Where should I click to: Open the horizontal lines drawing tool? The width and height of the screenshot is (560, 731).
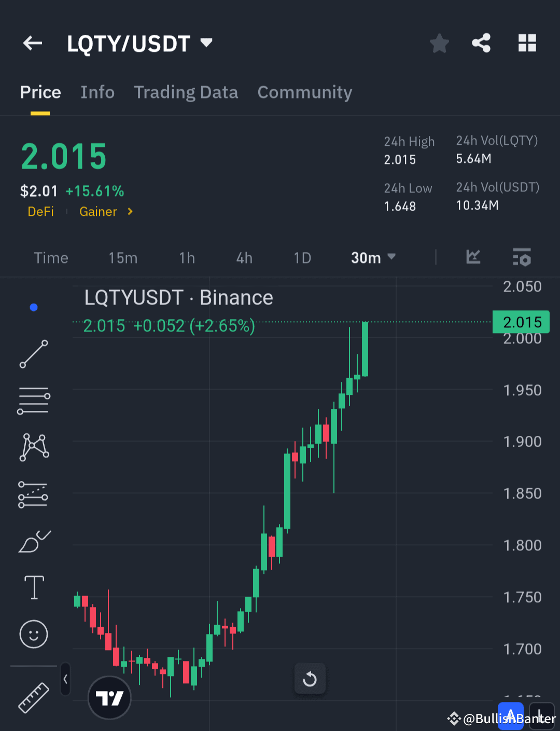pos(33,400)
